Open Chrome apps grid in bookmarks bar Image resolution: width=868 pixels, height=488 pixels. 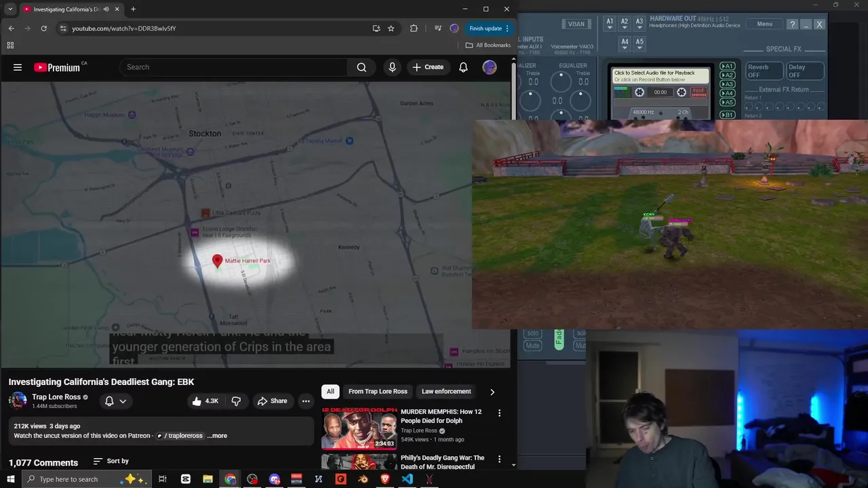coord(10,45)
